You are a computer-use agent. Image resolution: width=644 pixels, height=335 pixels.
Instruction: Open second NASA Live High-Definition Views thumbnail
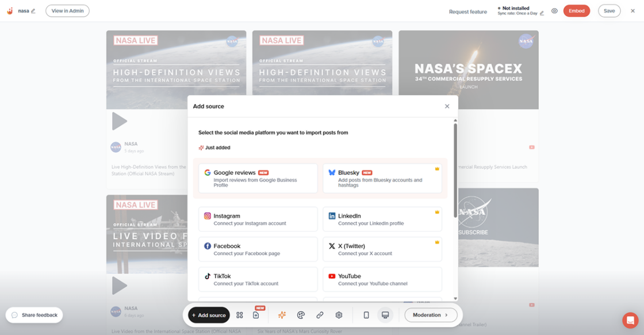click(x=323, y=63)
